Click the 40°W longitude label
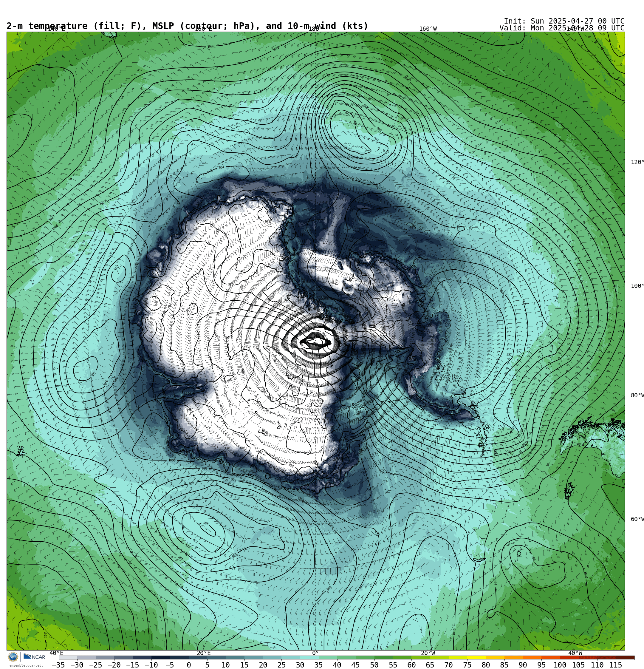The image size is (644, 669). point(575,653)
